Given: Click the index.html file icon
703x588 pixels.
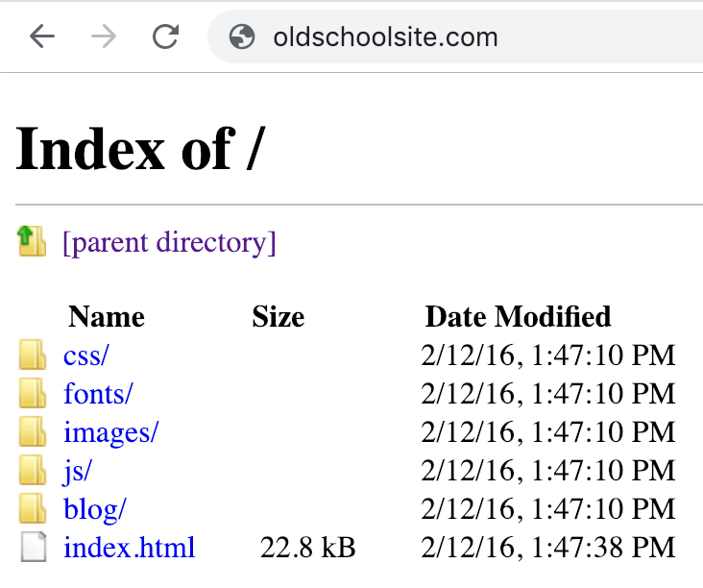Looking at the screenshot, I should click(x=33, y=548).
